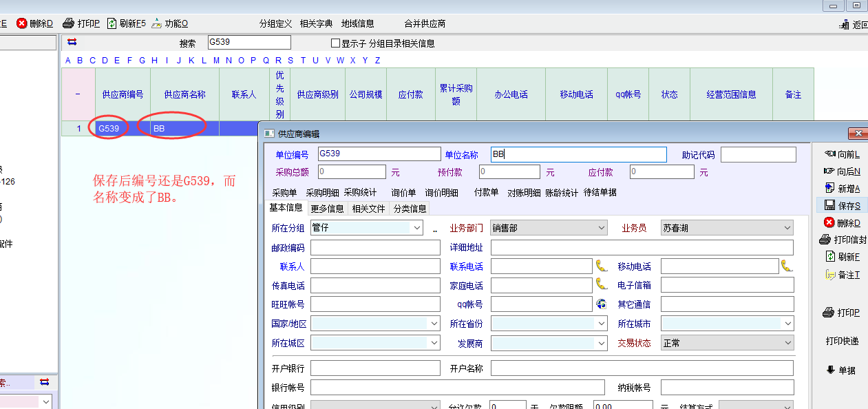Click the 详细地址 input field

point(642,247)
